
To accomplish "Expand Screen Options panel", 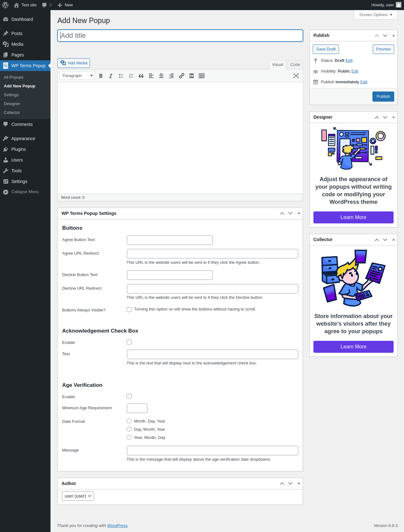I will tap(376, 15).
